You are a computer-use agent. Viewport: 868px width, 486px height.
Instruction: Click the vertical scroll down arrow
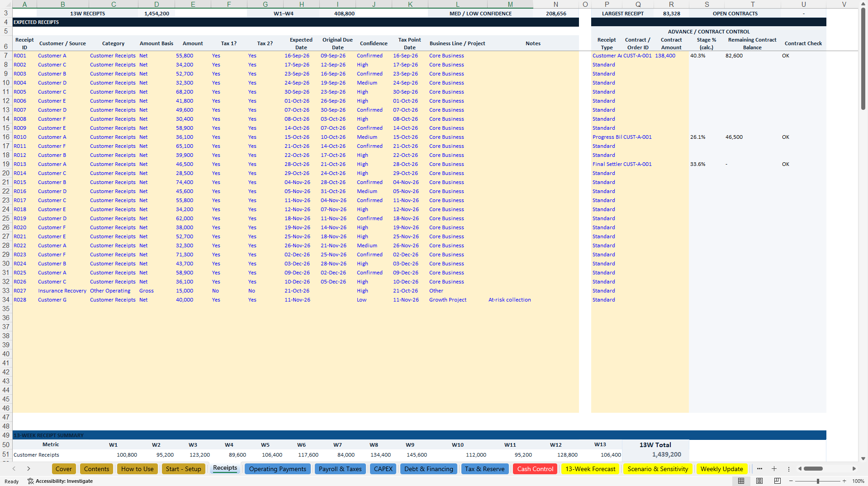click(863, 458)
